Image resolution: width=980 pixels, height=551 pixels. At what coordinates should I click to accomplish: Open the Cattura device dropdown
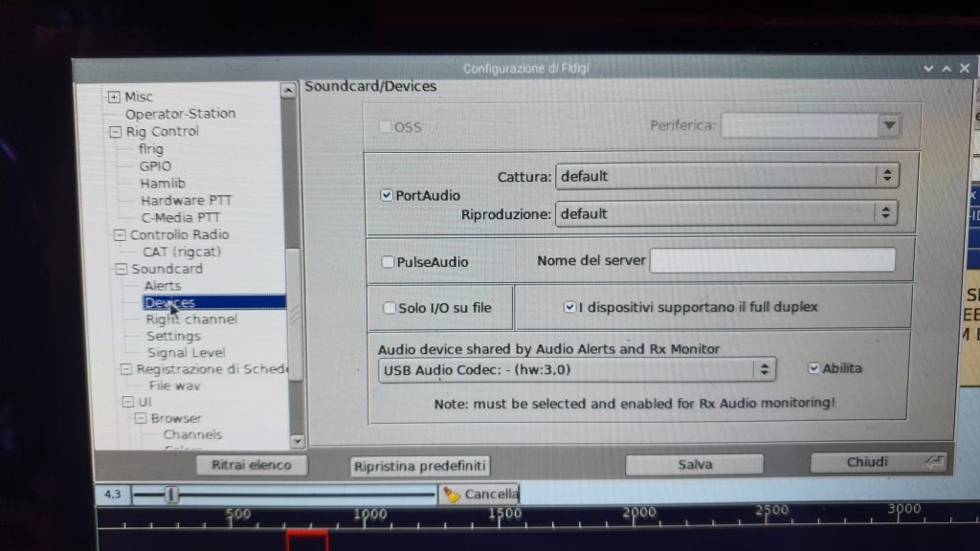pos(727,176)
